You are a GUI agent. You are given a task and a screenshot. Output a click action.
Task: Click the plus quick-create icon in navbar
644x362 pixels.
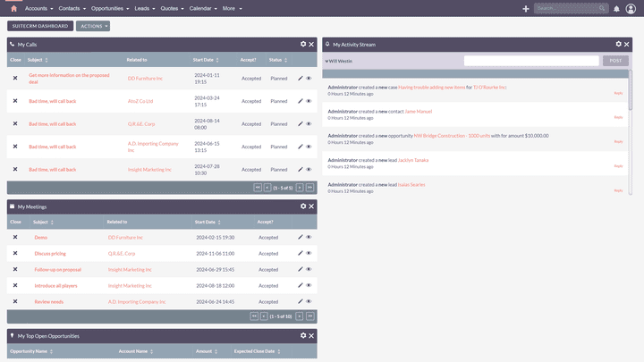coord(525,8)
